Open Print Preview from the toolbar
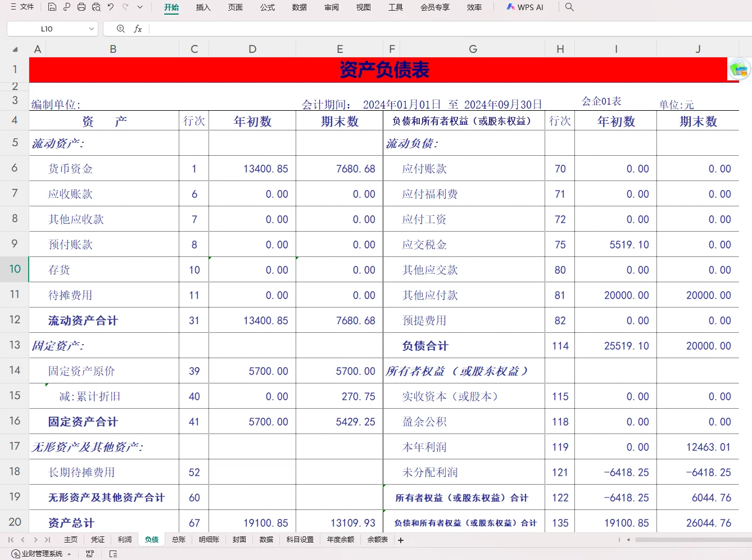 (96, 7)
